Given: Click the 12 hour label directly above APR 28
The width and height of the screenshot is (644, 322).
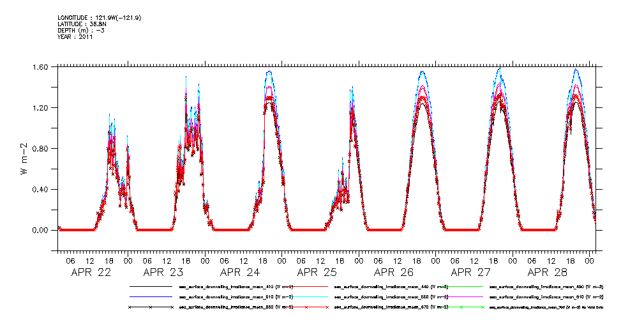Looking at the screenshot, I should pyautogui.click(x=551, y=260).
